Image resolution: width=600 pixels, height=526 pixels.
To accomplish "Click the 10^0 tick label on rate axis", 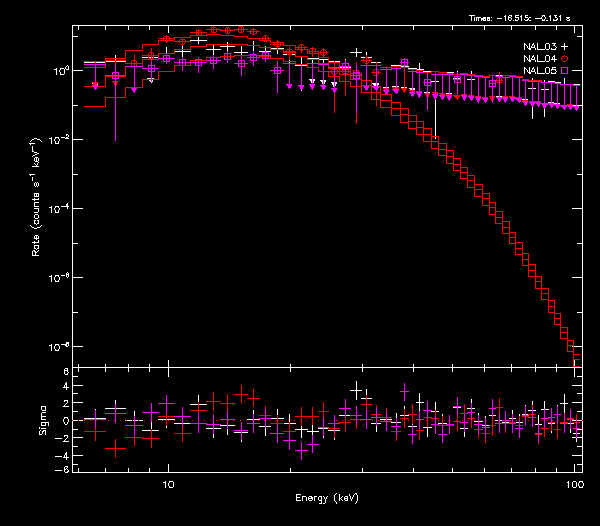I will coord(61,71).
